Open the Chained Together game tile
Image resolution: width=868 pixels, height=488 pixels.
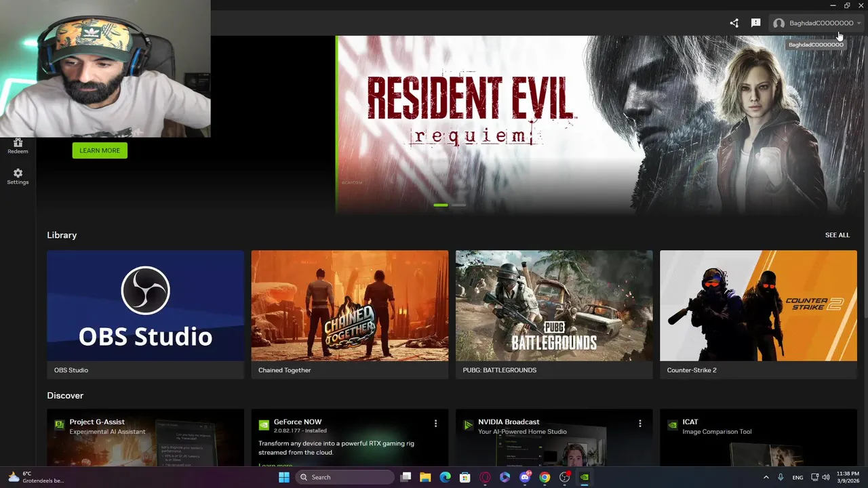(x=349, y=314)
